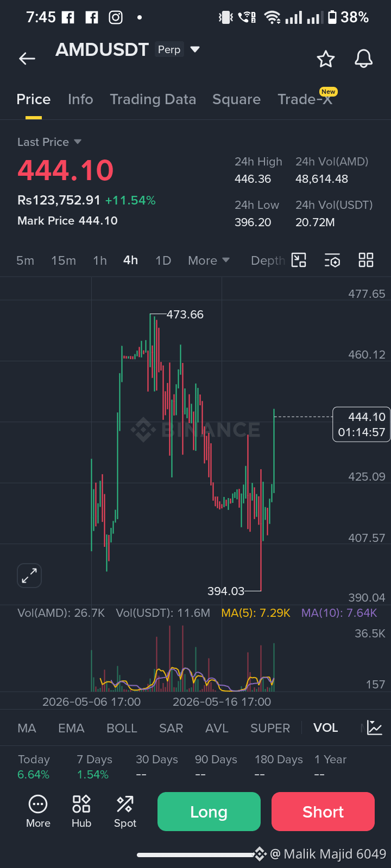Tap the Mark Price 444.10 text
The image size is (391, 868).
67,221
